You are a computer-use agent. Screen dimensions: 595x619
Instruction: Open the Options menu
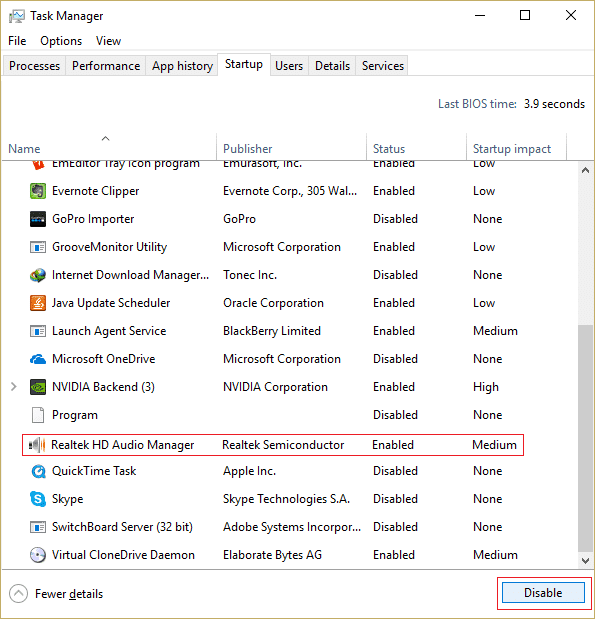pos(61,41)
